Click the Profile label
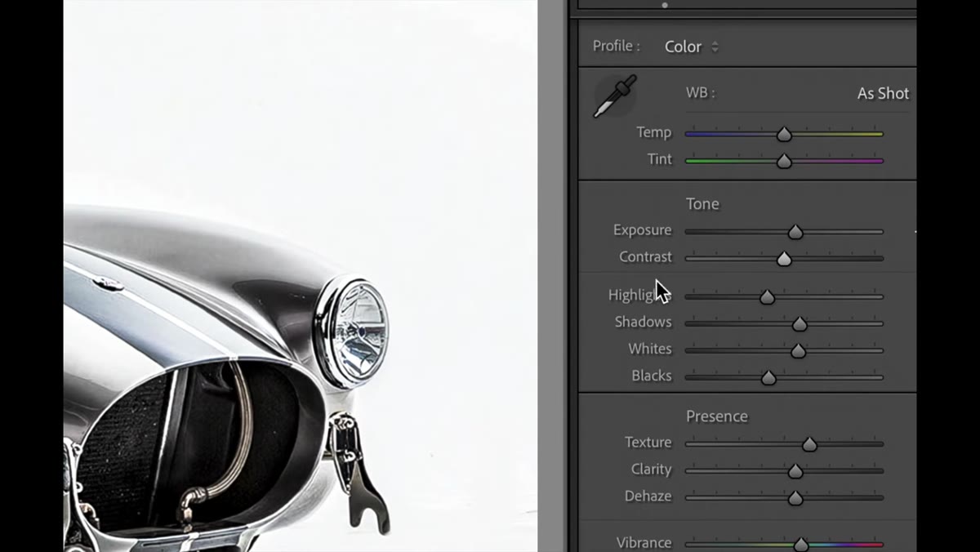This screenshot has width=980, height=552. coord(617,46)
